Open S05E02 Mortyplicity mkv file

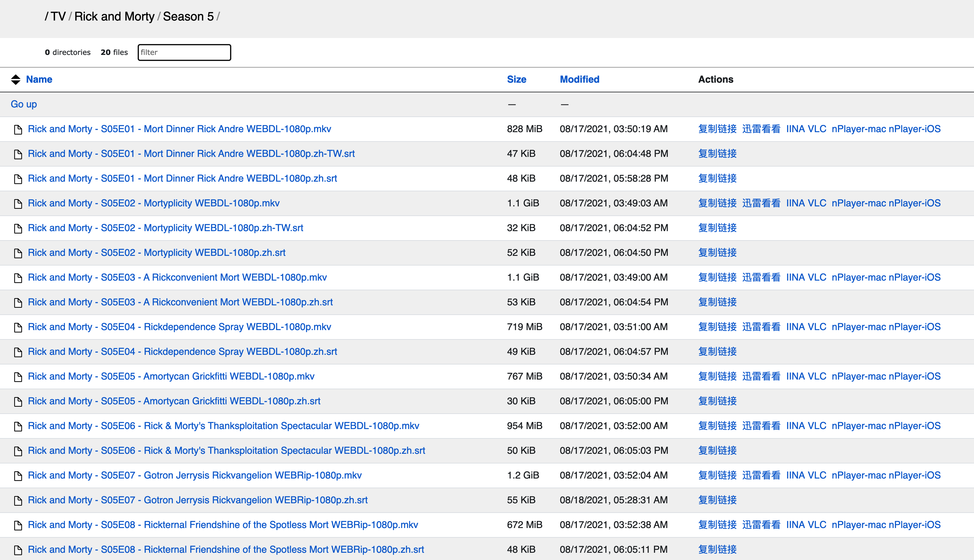[154, 203]
